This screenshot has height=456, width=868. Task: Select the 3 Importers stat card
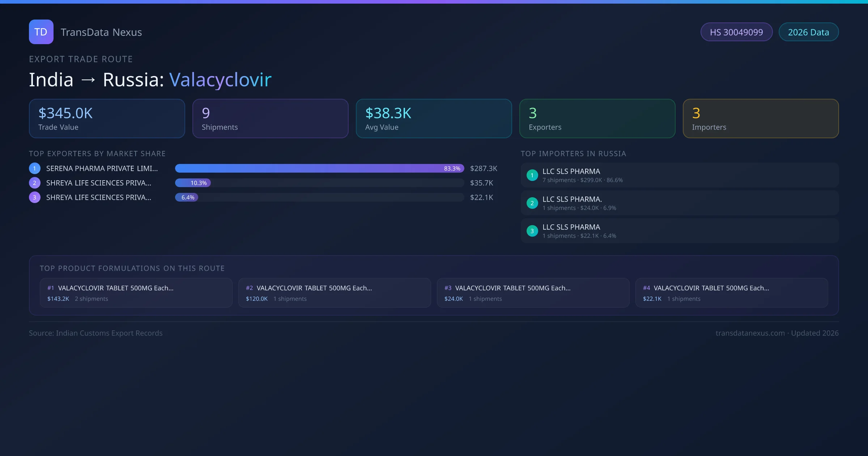point(761,118)
